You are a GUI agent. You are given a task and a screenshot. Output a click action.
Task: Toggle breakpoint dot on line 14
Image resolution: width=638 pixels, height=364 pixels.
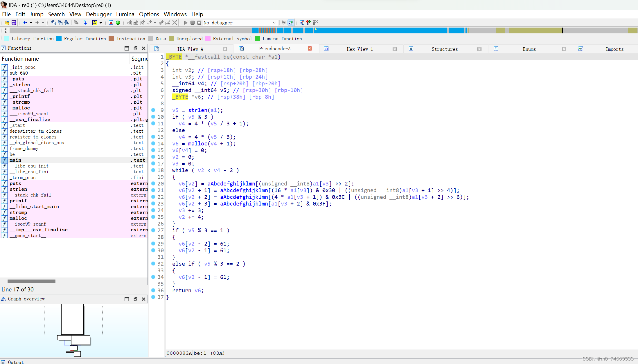click(153, 143)
